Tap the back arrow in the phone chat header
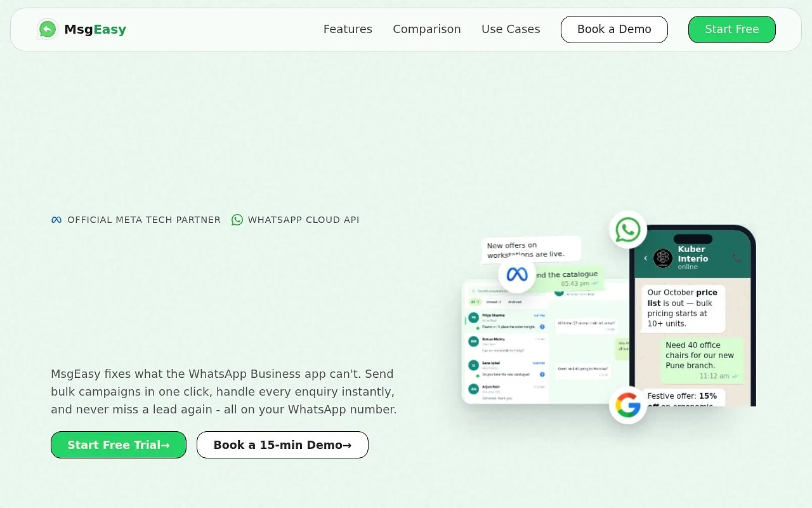 click(646, 258)
